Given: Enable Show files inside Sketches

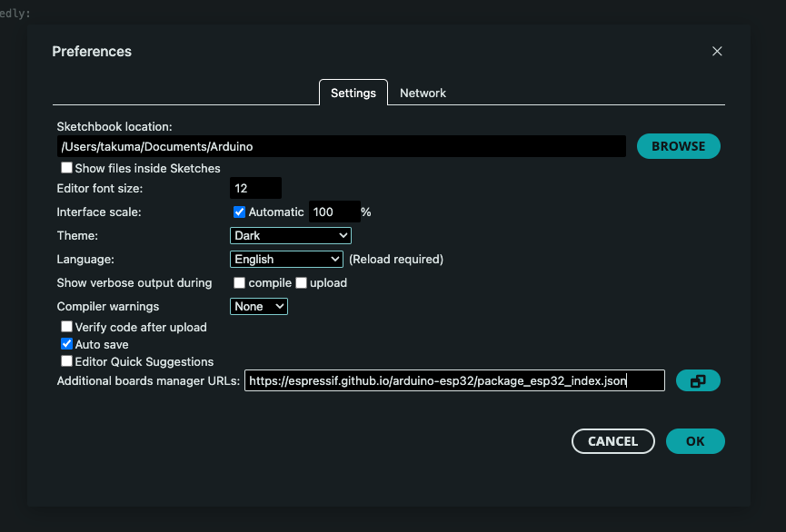Looking at the screenshot, I should click(x=66, y=167).
